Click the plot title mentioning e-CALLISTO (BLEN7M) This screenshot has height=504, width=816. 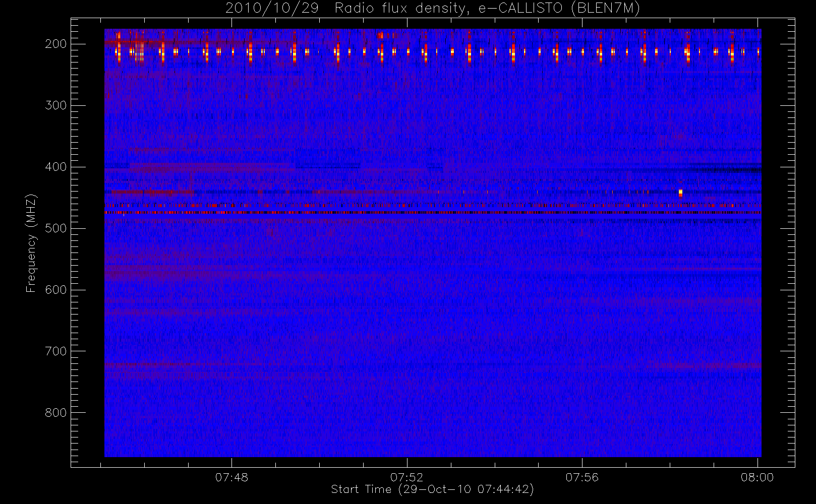point(432,8)
